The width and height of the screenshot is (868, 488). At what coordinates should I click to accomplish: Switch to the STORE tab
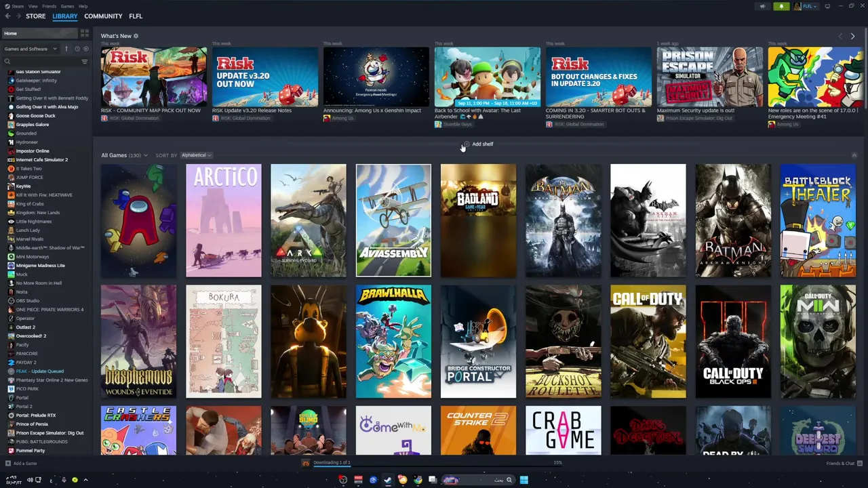[x=36, y=16]
